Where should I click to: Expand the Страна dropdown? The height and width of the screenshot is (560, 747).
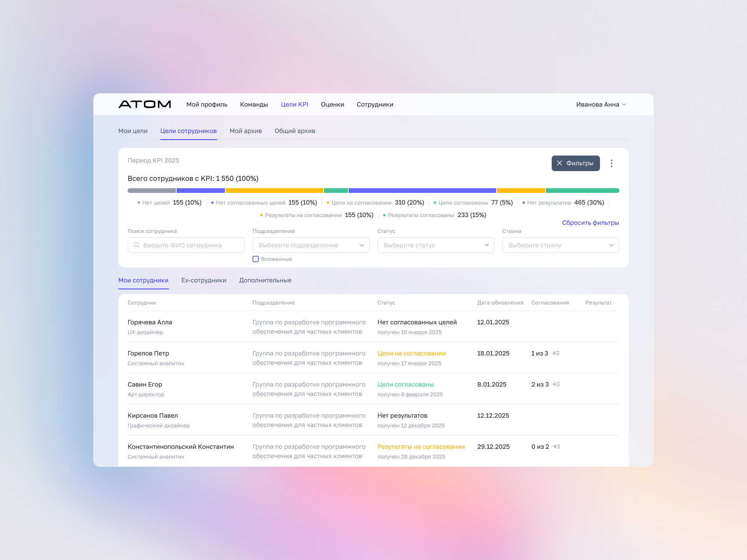coord(560,245)
